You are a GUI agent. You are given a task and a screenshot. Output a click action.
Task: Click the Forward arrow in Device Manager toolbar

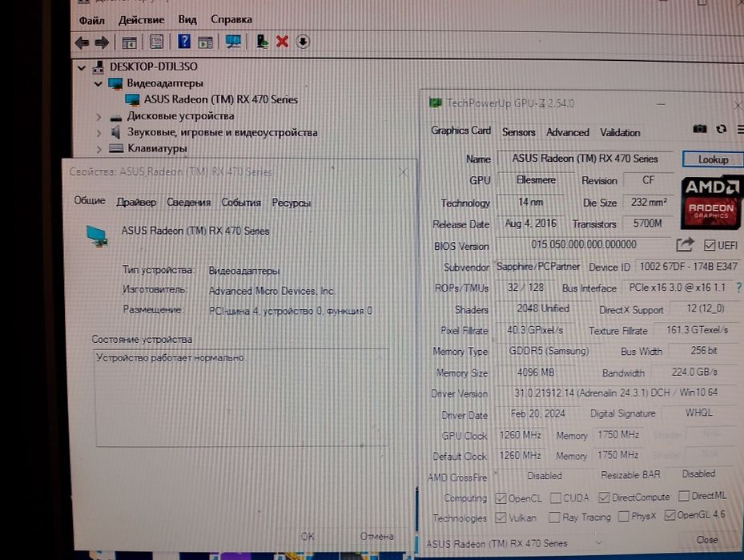(102, 43)
